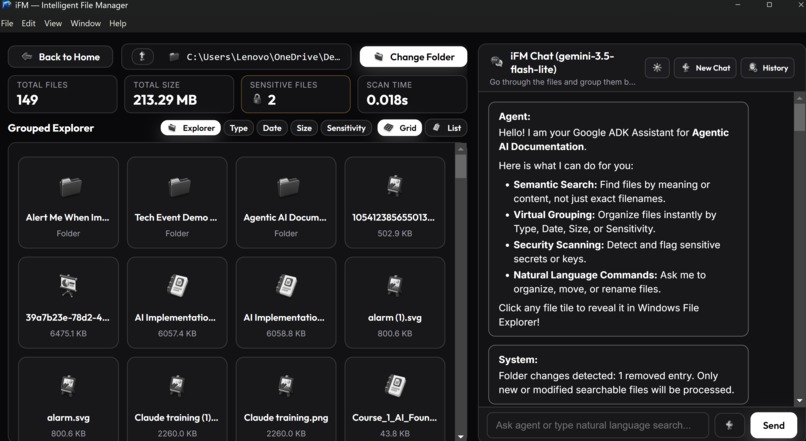The height and width of the screenshot is (441, 806).
Task: Click the Course_1_AI_Foun document icon
Action: (x=395, y=386)
